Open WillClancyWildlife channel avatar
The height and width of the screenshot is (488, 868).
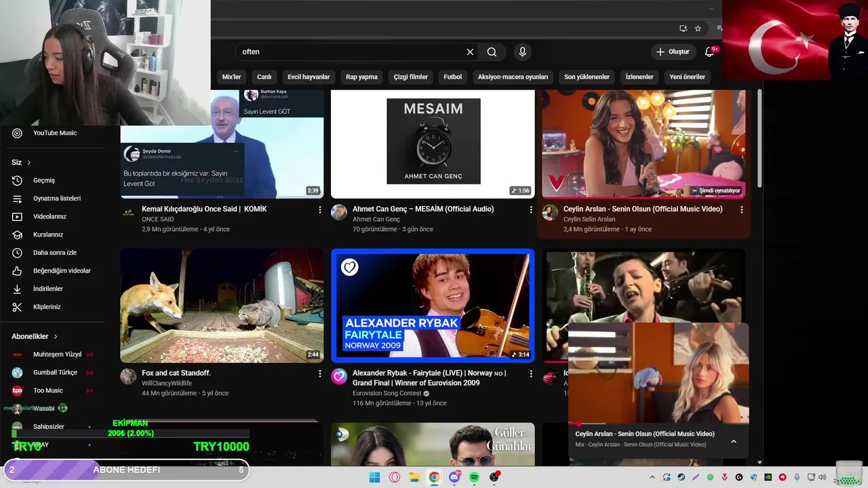(128, 376)
